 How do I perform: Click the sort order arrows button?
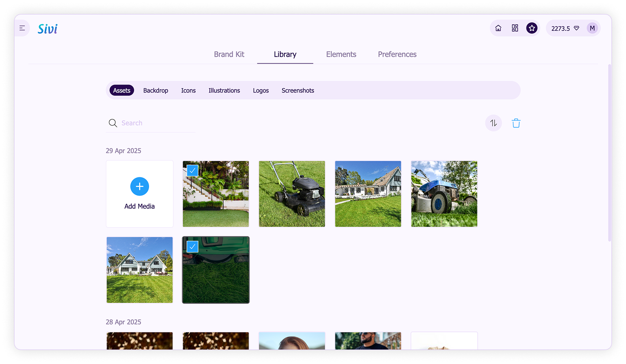point(493,123)
